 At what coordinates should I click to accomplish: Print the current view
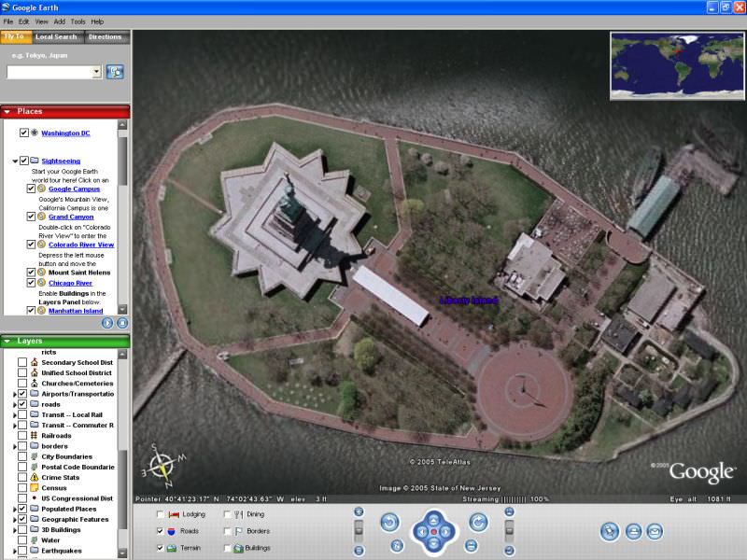point(633,531)
